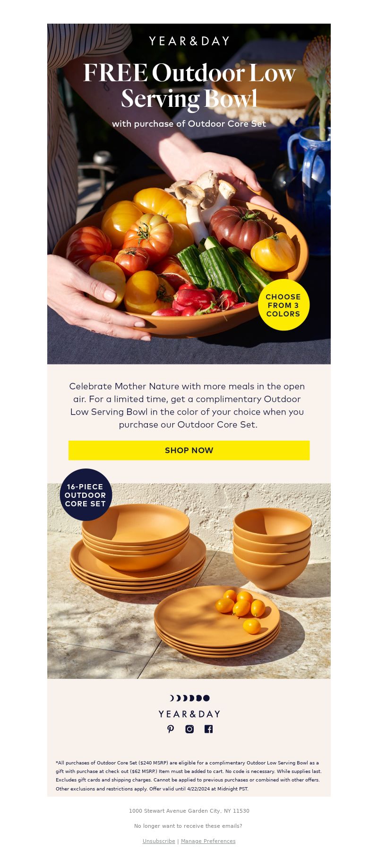Open the Manage Preferences link
378x868 pixels.
[208, 841]
